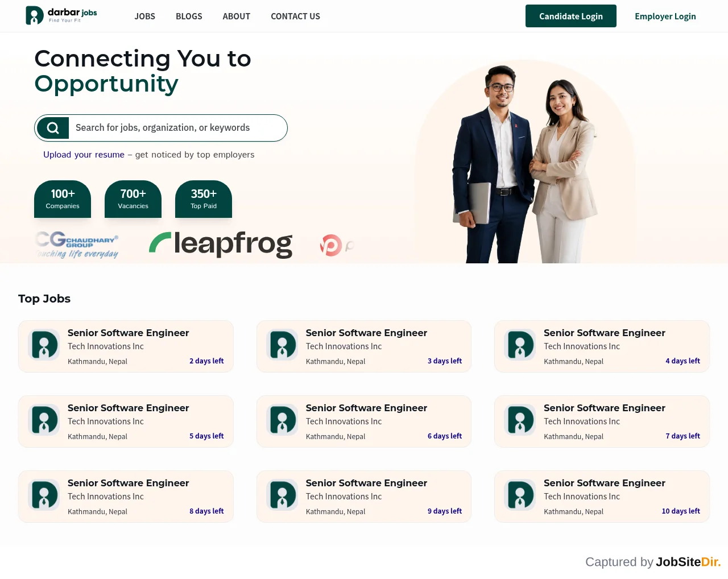Screen dimensions: 728x579
Task: Open the JOBS menu item
Action: [x=145, y=16]
